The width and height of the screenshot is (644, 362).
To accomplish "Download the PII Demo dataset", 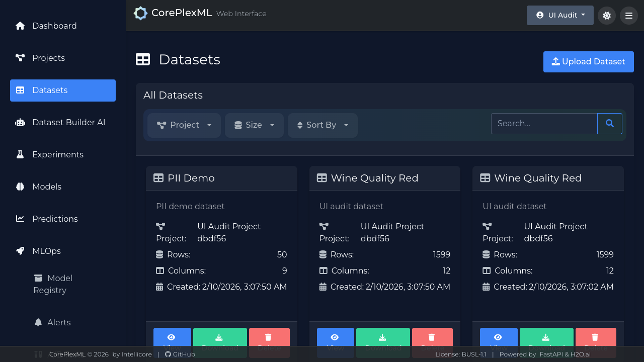I will (220, 338).
